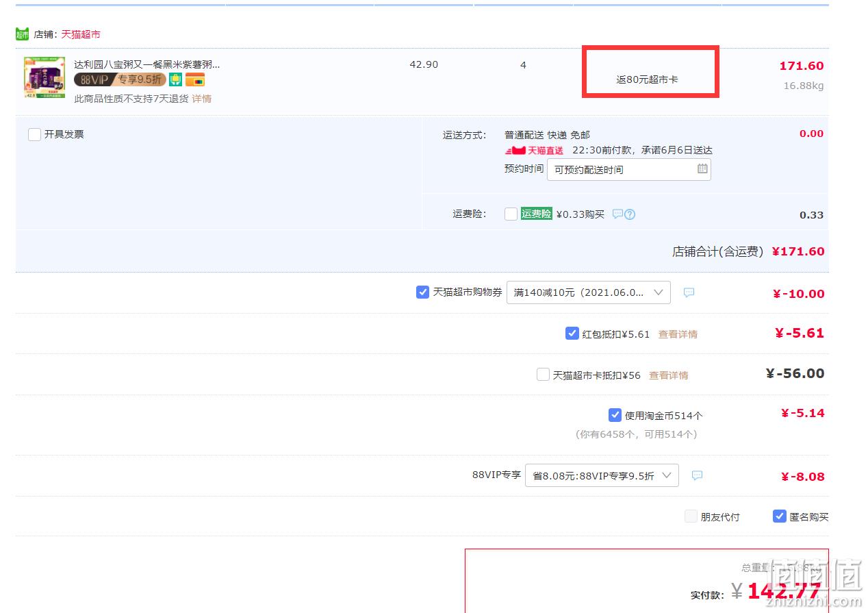Click the (你有6458个，可用514个) note
The height and width of the screenshot is (613, 868).
tap(637, 434)
